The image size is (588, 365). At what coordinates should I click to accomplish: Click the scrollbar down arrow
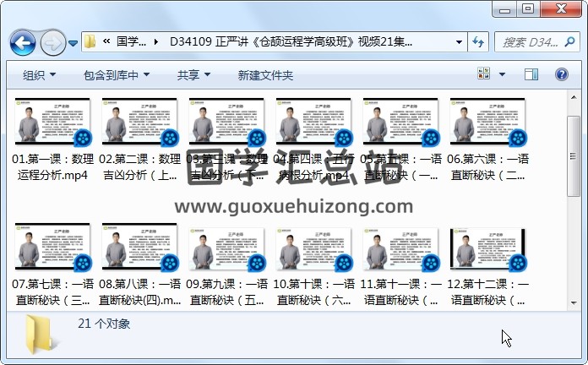coord(574,302)
